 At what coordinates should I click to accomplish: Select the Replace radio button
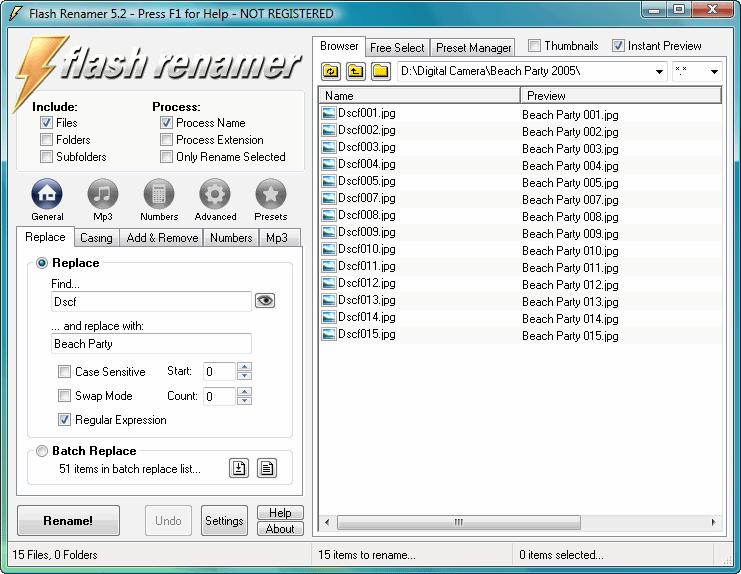tap(42, 263)
